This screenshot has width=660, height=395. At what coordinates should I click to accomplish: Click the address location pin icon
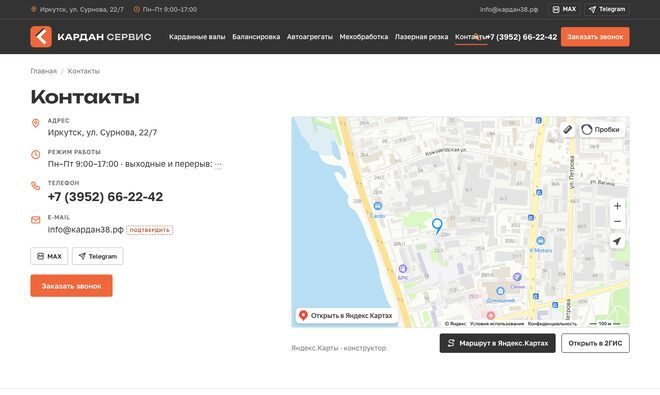[36, 123]
